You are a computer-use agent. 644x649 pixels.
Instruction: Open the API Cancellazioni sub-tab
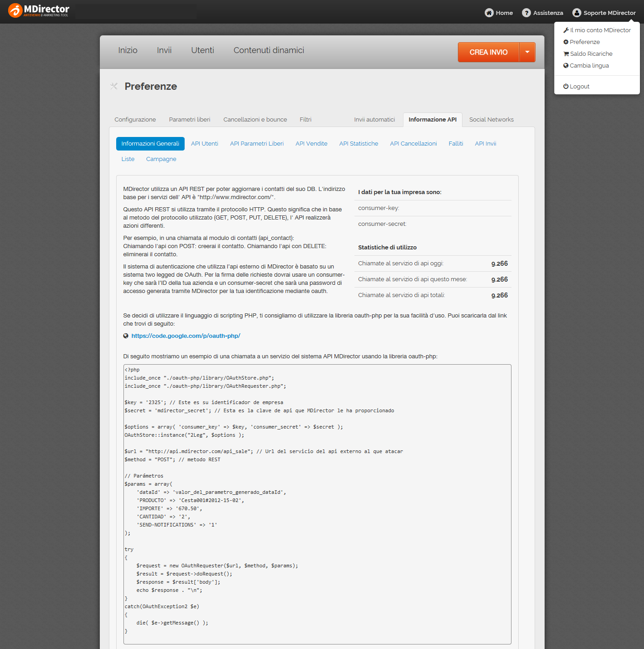pos(413,144)
